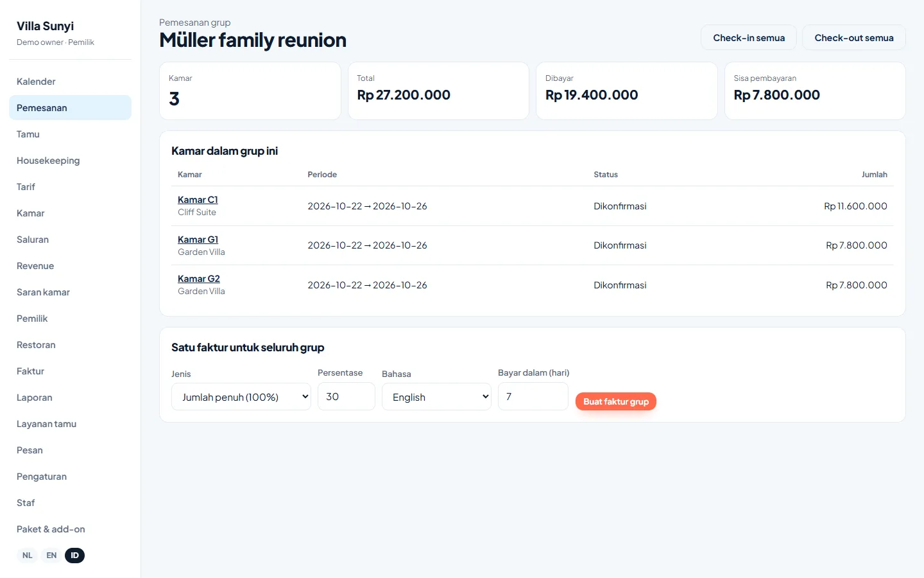Go to Pengaturan settings

pos(70,477)
